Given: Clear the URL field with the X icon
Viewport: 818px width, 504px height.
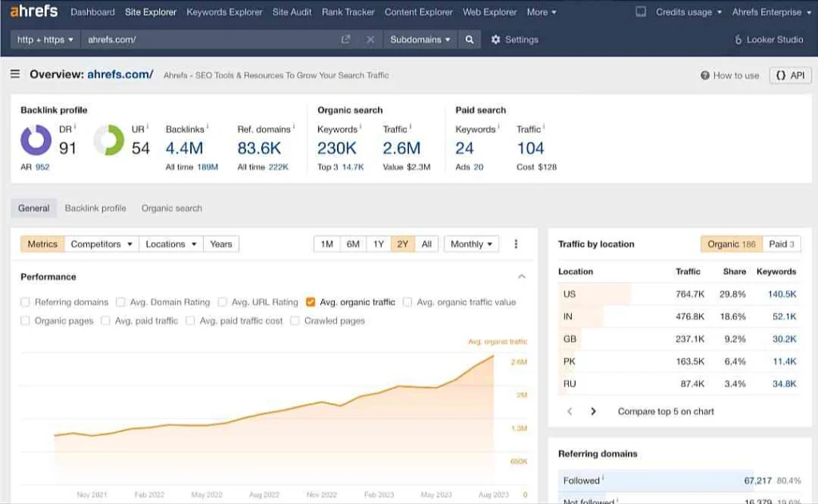Looking at the screenshot, I should coord(371,40).
